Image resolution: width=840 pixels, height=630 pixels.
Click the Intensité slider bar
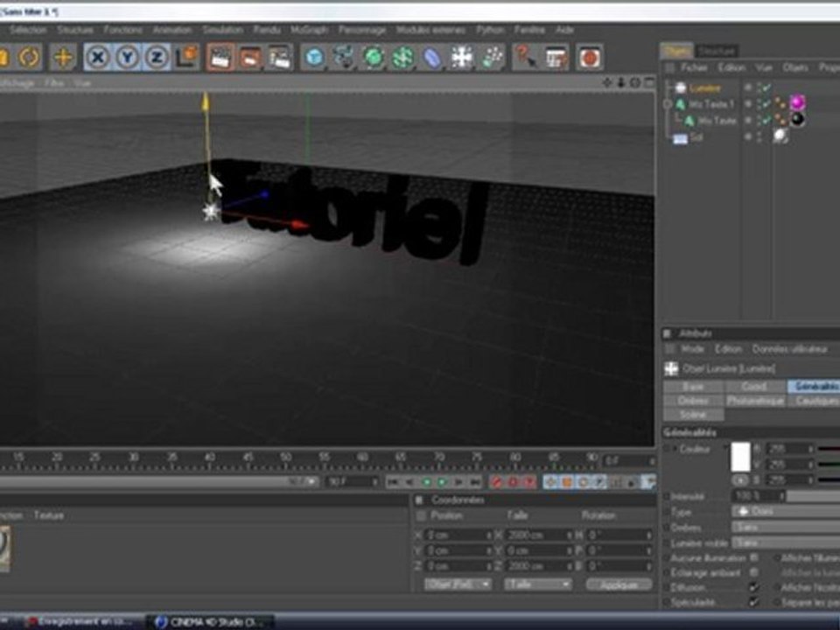coord(813,496)
